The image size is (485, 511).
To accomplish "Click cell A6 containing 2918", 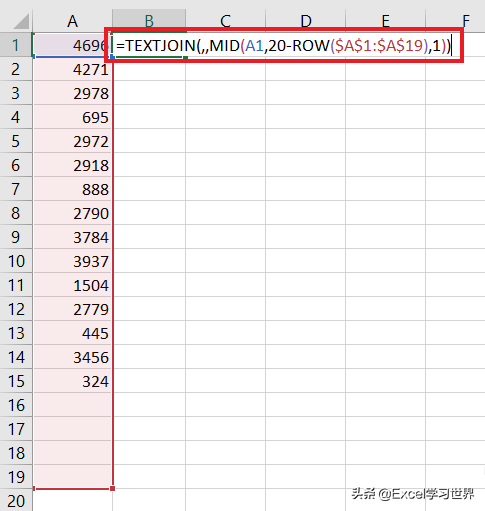I will (72, 165).
